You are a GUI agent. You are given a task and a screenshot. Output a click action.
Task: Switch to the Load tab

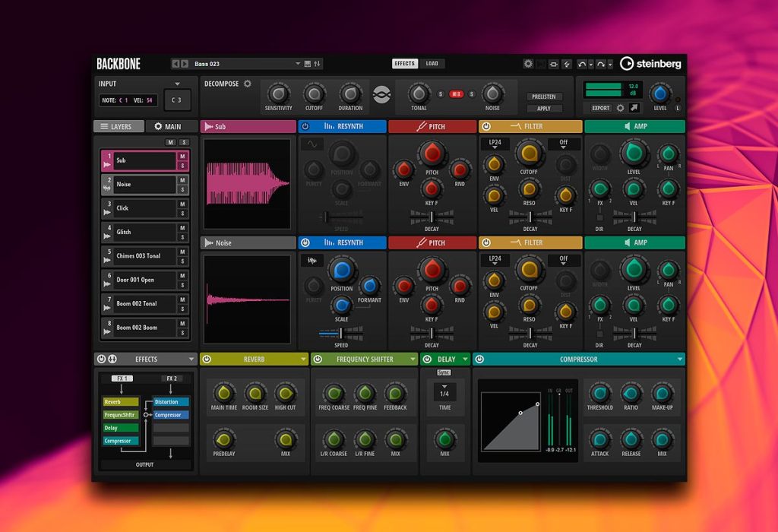[x=432, y=64]
